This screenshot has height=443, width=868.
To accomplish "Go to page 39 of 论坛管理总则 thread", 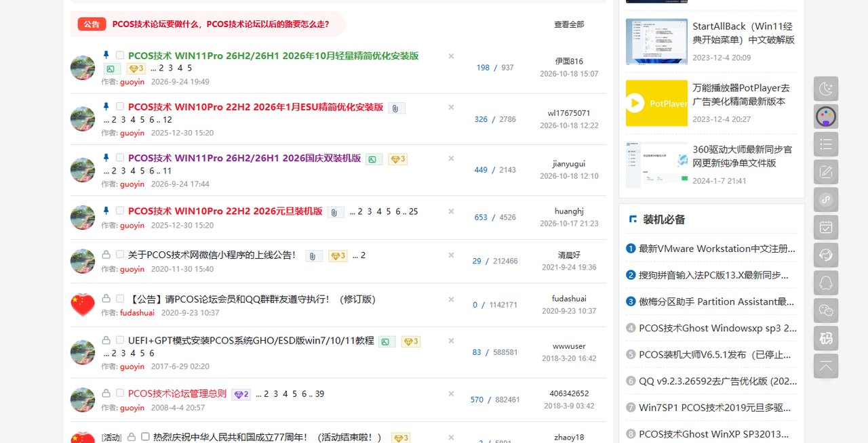I will [x=320, y=394].
